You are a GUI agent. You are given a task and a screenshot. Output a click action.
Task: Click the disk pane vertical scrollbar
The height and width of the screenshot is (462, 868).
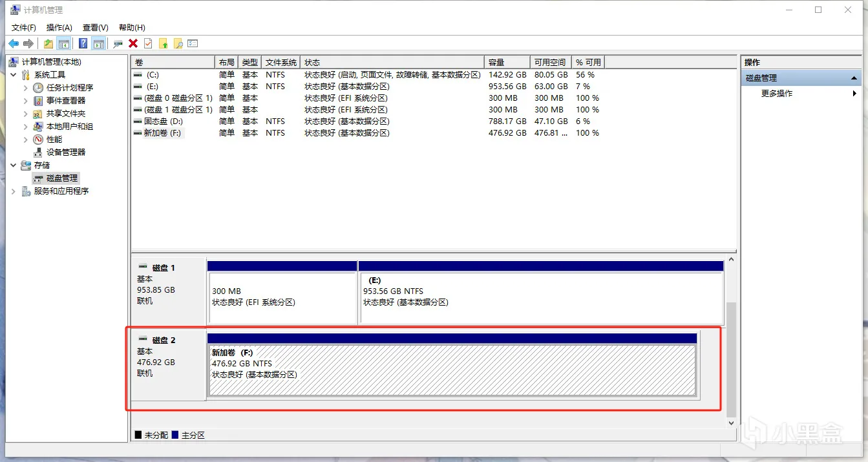(x=731, y=341)
